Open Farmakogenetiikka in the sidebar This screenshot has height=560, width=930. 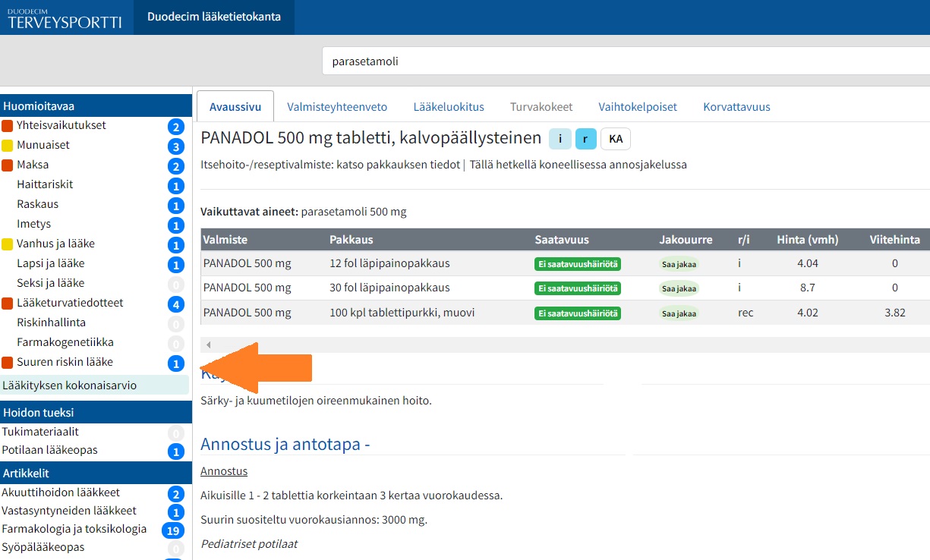click(65, 342)
